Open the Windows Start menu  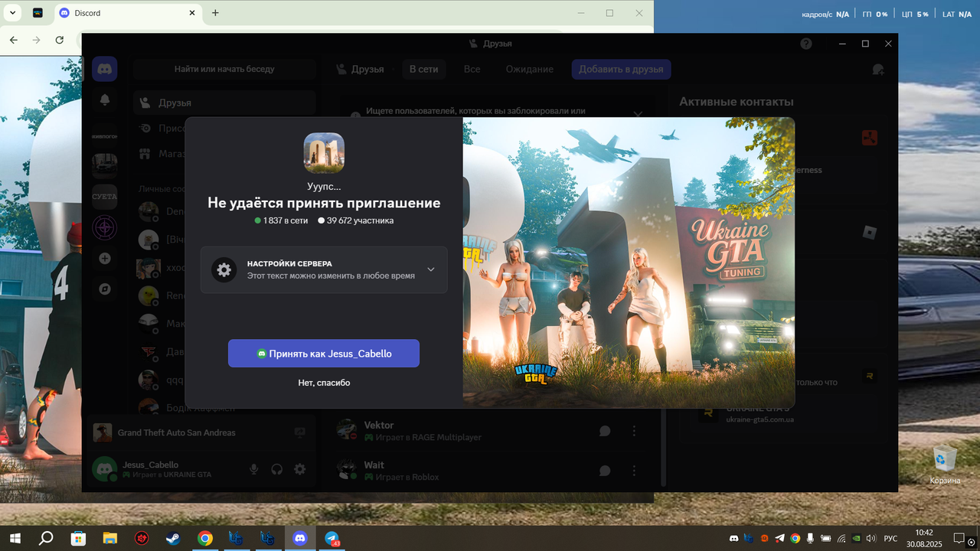15,538
